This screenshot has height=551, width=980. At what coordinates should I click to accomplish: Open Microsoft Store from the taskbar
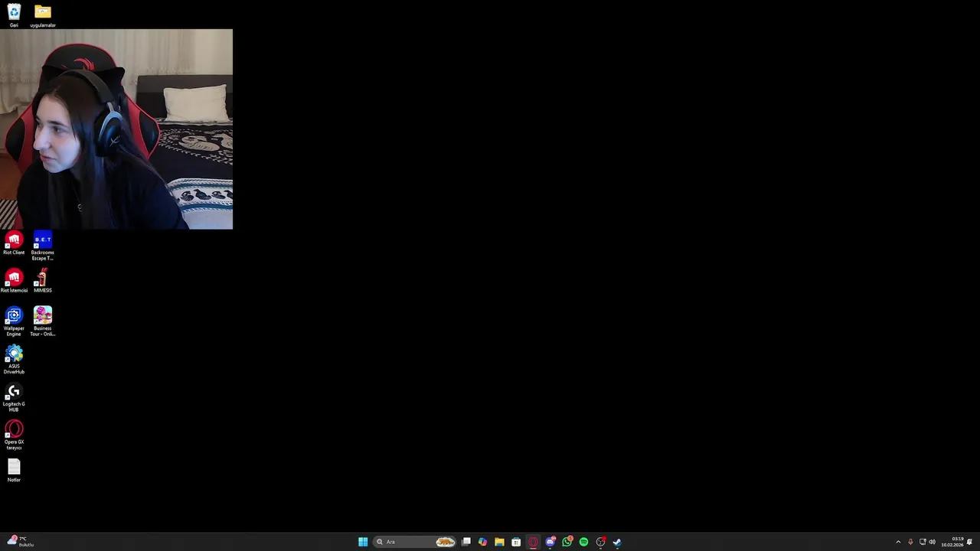click(516, 542)
